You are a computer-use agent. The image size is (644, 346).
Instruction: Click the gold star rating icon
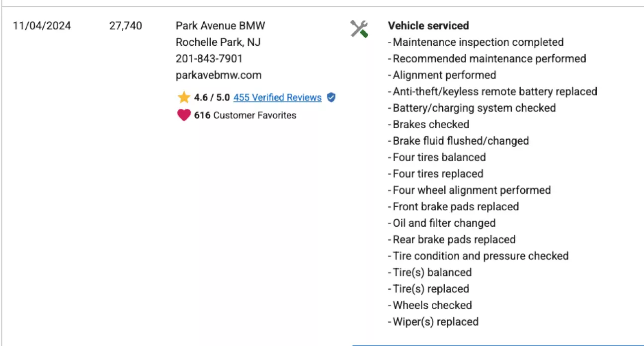click(x=184, y=97)
